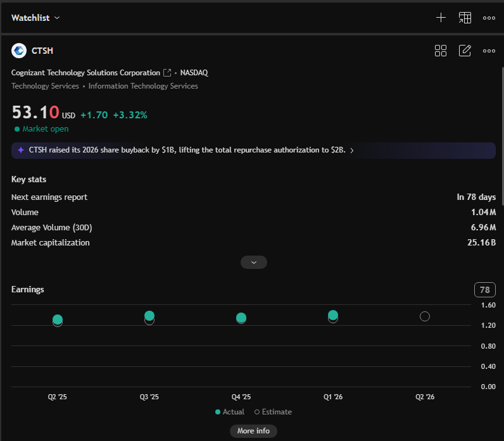Click the CTSH company logo
This screenshot has width=504, height=441.
click(x=19, y=51)
